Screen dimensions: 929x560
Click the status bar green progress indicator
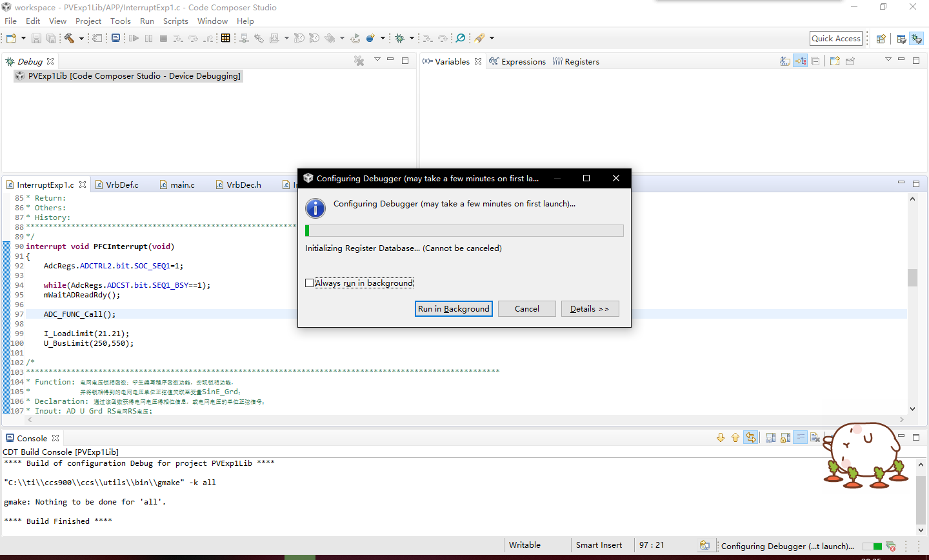(x=872, y=546)
